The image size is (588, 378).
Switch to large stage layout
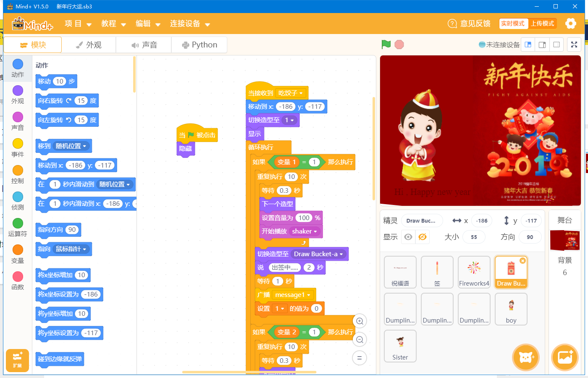pos(542,45)
